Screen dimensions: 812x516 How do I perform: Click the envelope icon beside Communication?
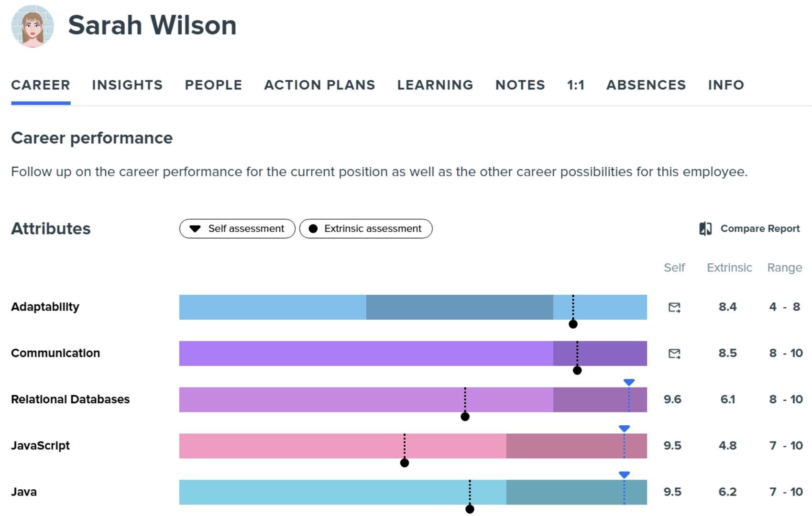click(x=675, y=354)
